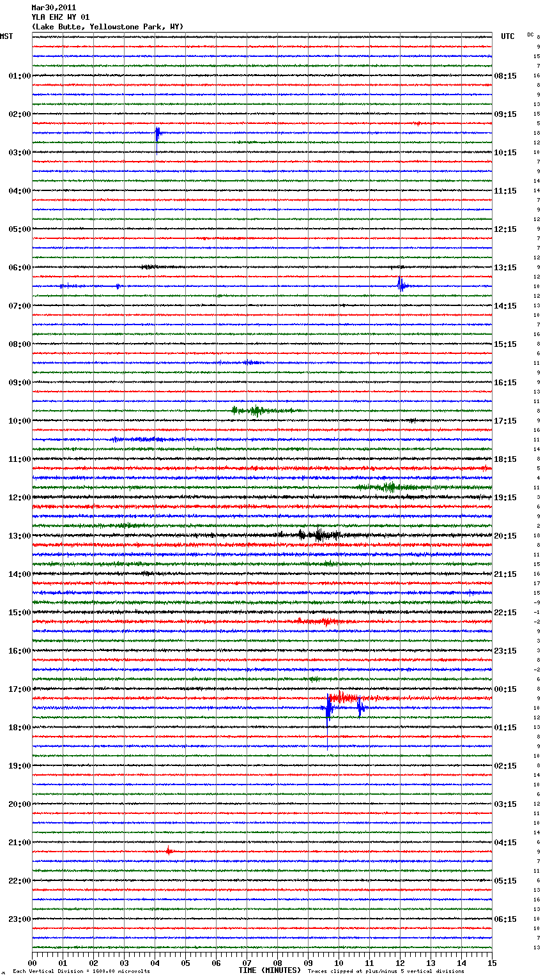Click the 08:15 UTC time label
The width and height of the screenshot is (543, 980).
(505, 76)
